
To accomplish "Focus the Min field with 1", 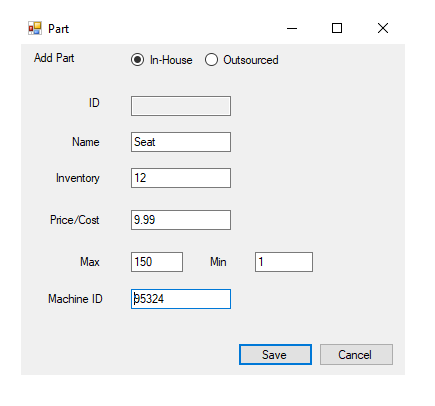I will pyautogui.click(x=284, y=262).
